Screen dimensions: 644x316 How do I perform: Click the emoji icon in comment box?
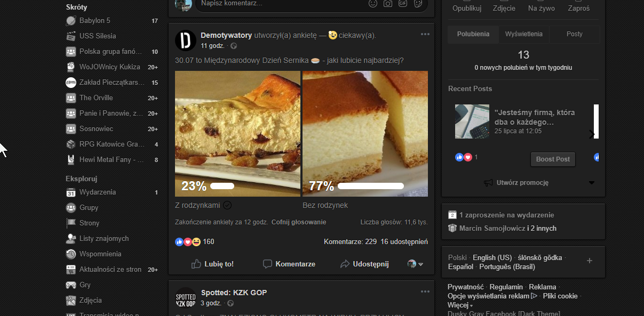coord(373,4)
